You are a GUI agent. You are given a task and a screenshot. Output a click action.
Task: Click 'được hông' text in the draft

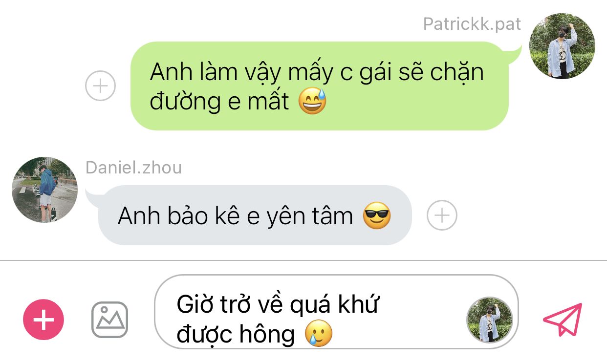(236, 334)
